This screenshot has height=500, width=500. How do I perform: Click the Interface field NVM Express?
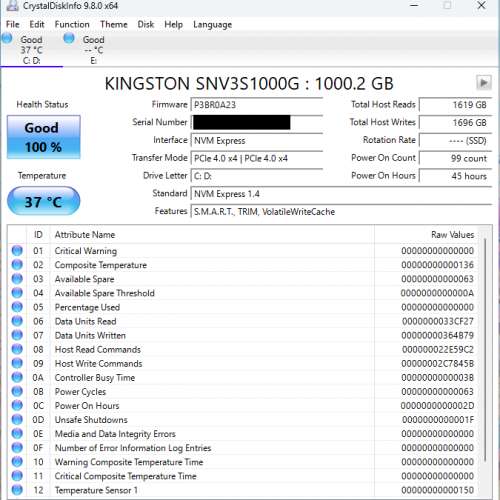(257, 140)
